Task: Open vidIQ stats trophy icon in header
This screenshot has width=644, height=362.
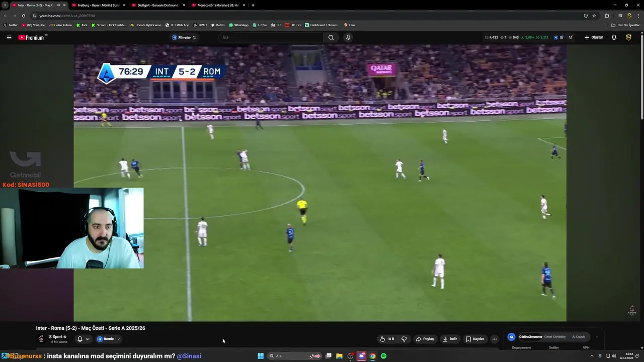Action: coord(570,37)
